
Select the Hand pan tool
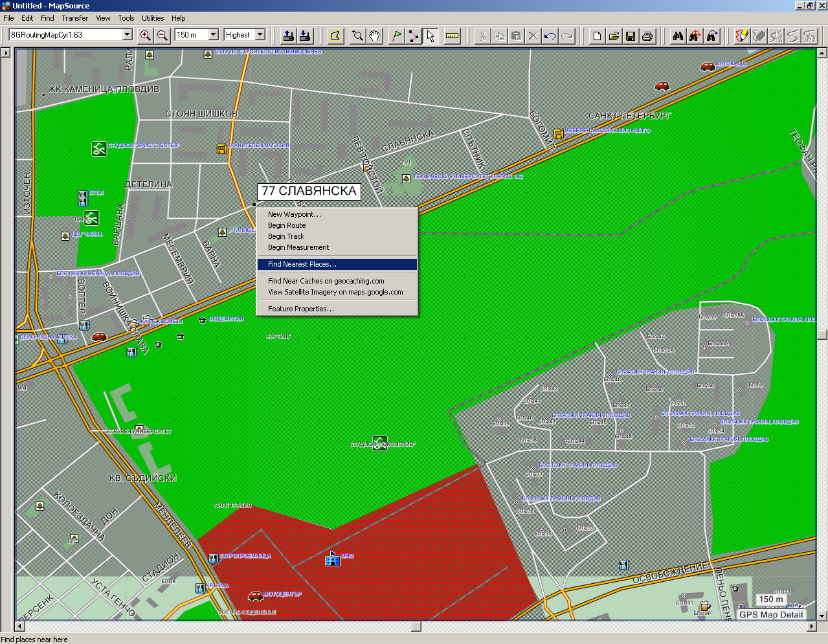click(x=375, y=36)
